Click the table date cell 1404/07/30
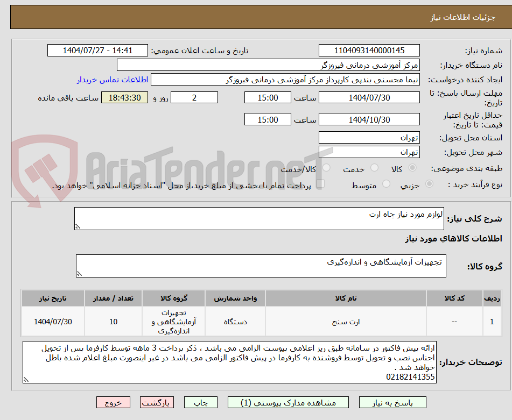Viewport: 512px width, 420px height. (53, 322)
